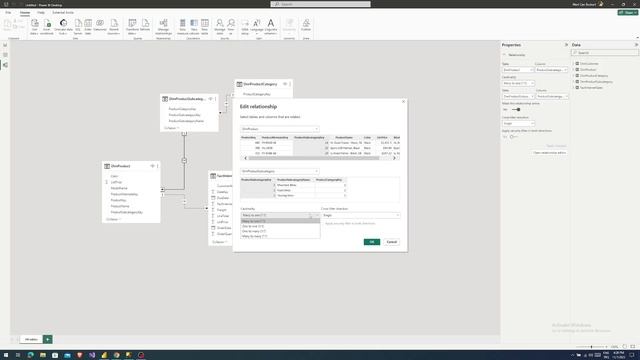The height and width of the screenshot is (360, 640).
Task: Add a new layout tab with plus button
Action: [47, 339]
